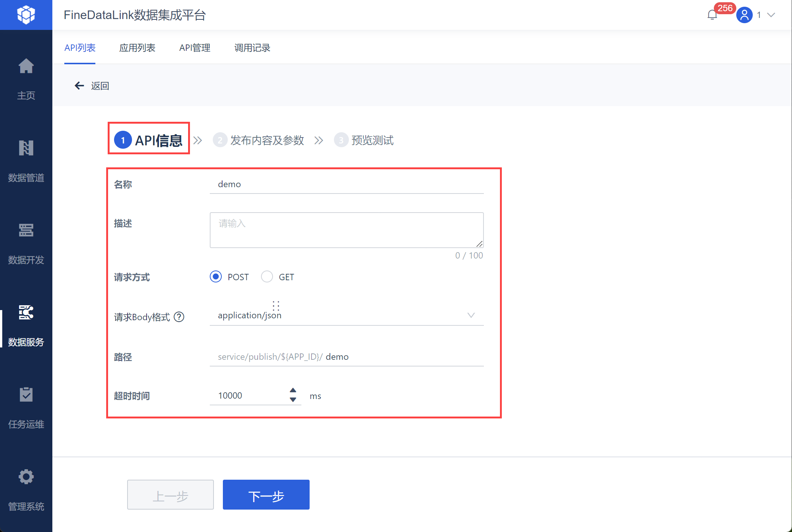Increase timeout with the up arrow
The height and width of the screenshot is (532, 792).
tap(293, 390)
